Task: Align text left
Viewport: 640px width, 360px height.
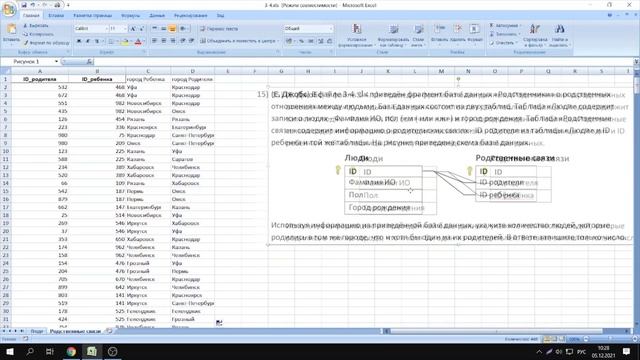Action: (155, 41)
